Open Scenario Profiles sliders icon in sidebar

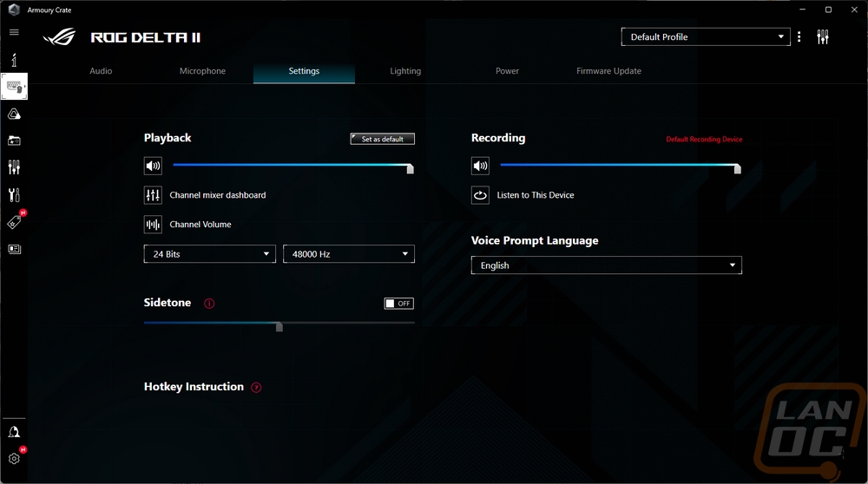(x=14, y=167)
